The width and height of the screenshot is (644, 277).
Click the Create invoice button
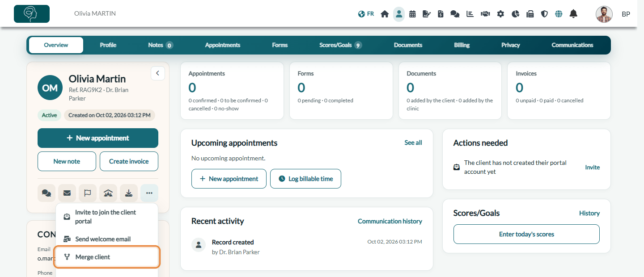pyautogui.click(x=129, y=161)
